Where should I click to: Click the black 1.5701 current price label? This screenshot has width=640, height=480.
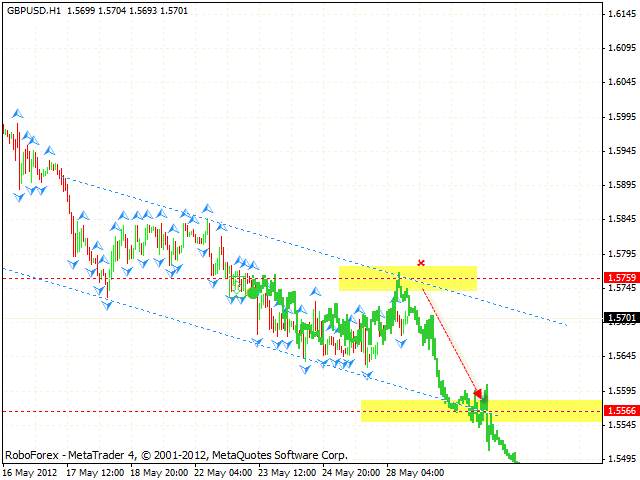620,318
